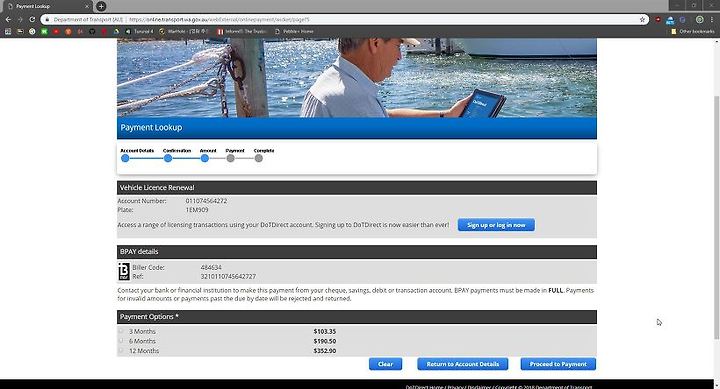This screenshot has height=389, width=720.
Task: Click the footer DoTDirect Home link
Action: click(x=424, y=387)
